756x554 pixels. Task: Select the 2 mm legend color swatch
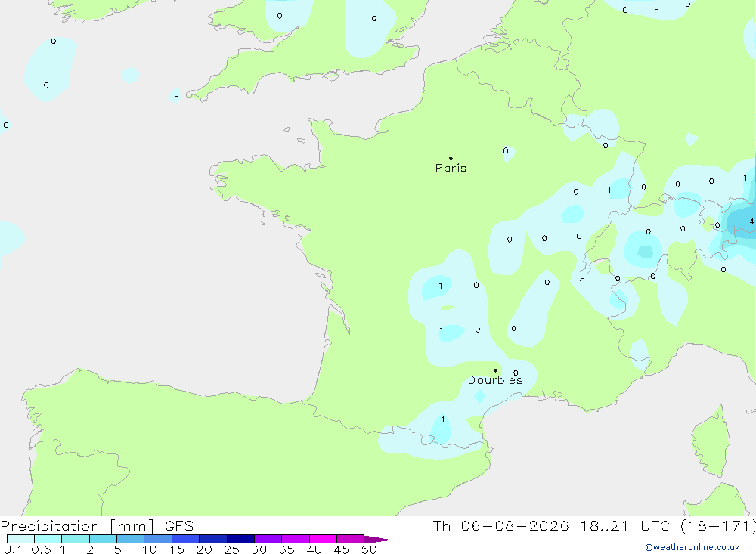coord(103,539)
